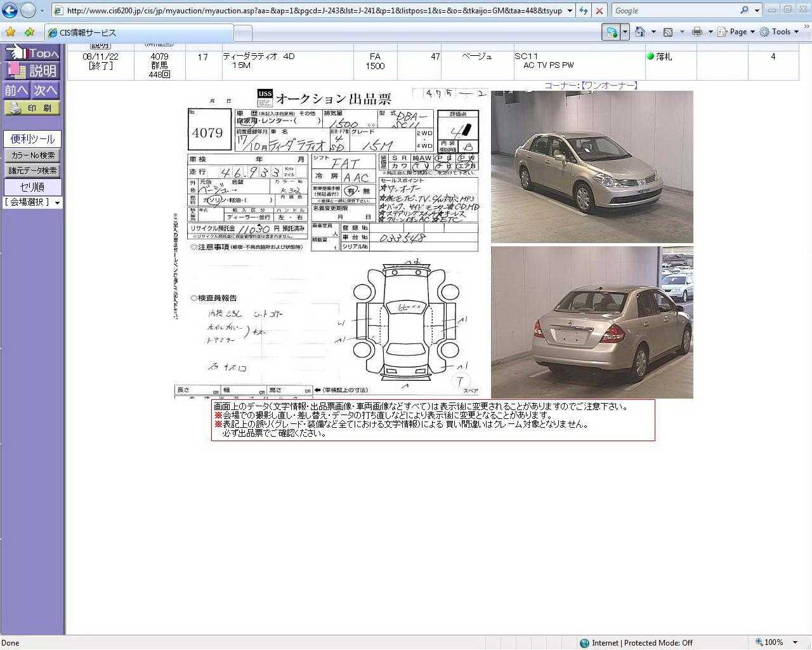
Task: Open Favorites Center star icon
Action: [x=11, y=32]
